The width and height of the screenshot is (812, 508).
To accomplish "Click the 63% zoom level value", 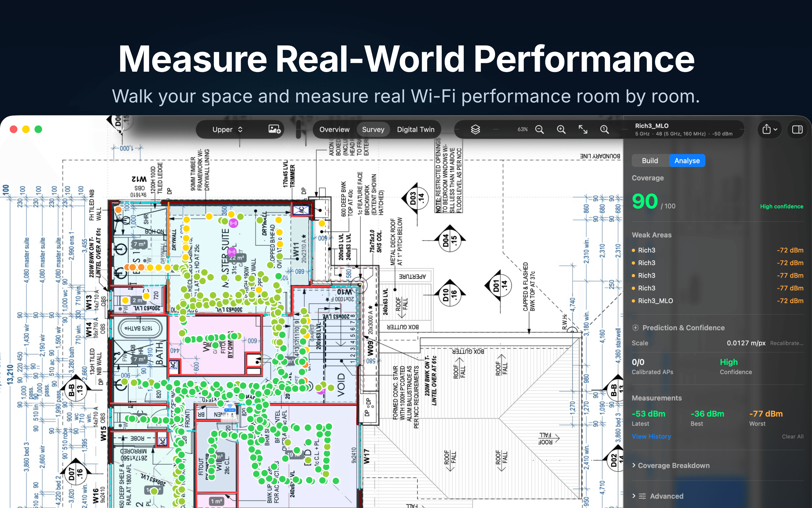I will coord(522,129).
